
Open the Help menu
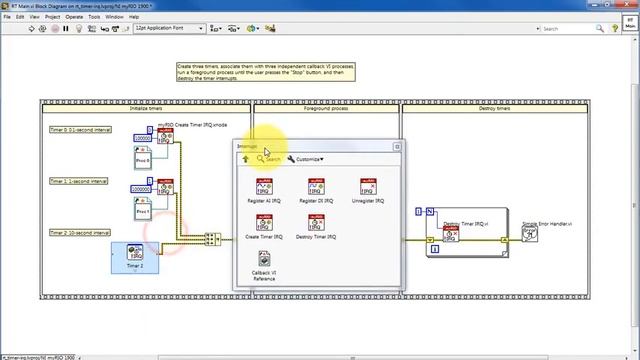(134, 17)
